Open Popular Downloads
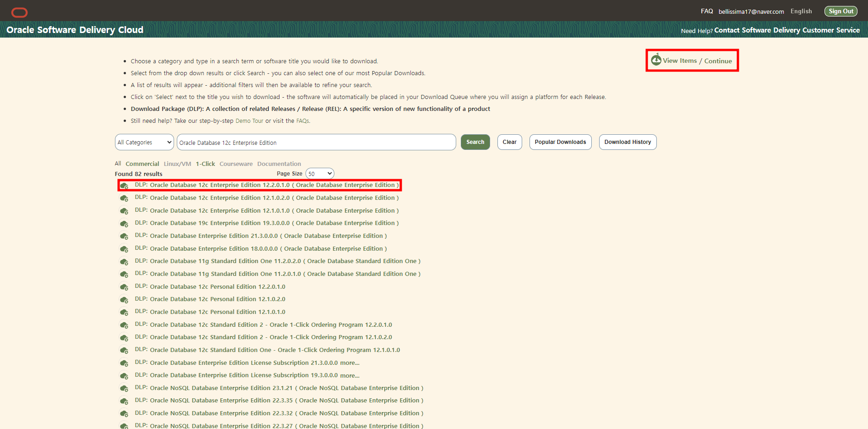 [x=560, y=142]
